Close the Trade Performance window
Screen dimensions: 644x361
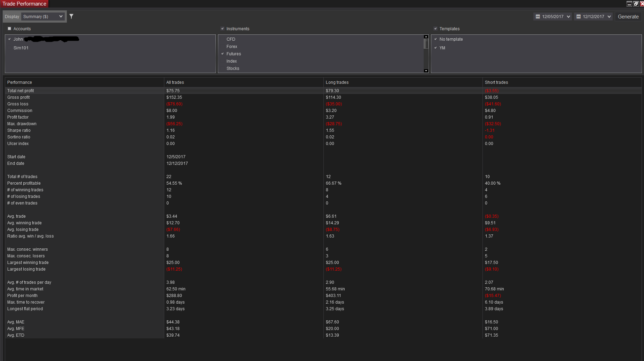tap(642, 4)
